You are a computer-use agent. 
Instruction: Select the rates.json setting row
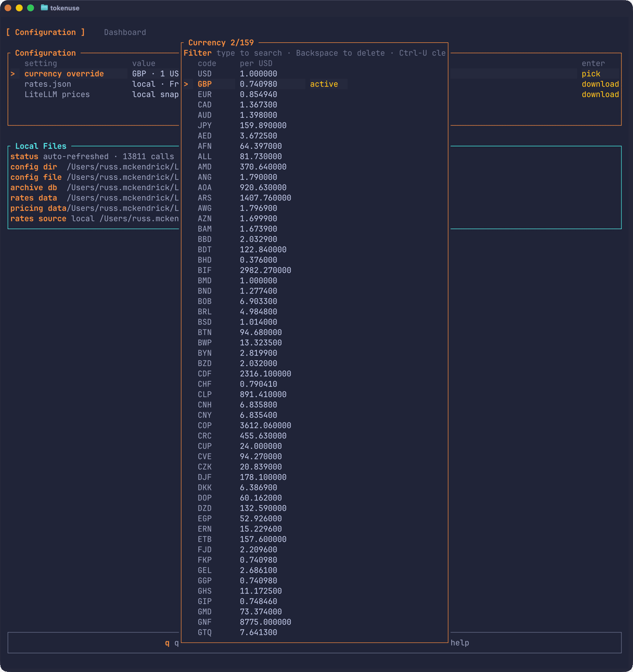[94, 84]
